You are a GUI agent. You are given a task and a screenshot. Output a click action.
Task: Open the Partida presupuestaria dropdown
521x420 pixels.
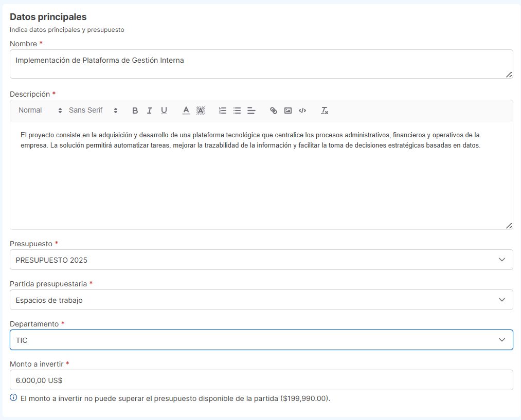tap(261, 300)
